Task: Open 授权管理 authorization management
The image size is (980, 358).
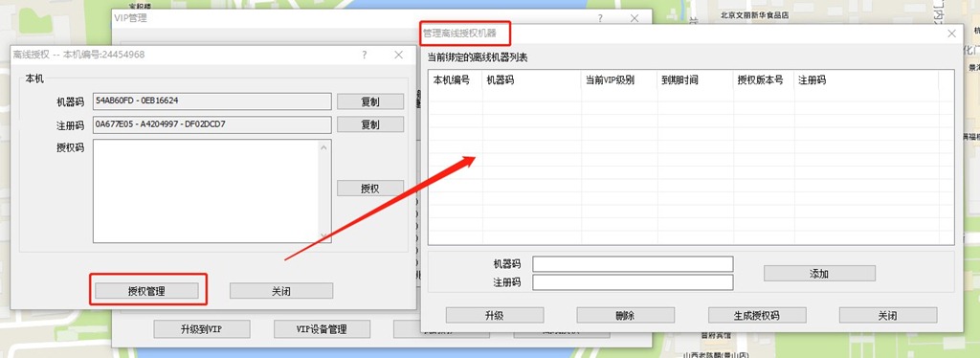Action: (146, 291)
